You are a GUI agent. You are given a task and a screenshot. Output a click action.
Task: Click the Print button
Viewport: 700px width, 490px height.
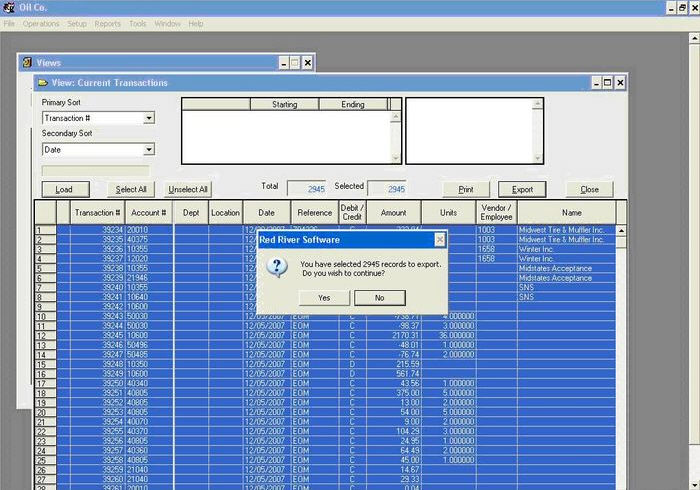pos(466,189)
